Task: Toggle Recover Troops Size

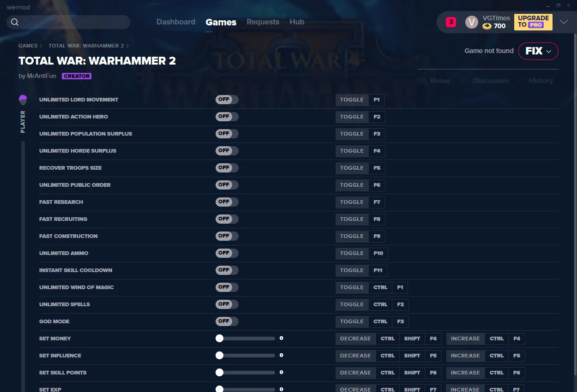Action: 227,168
